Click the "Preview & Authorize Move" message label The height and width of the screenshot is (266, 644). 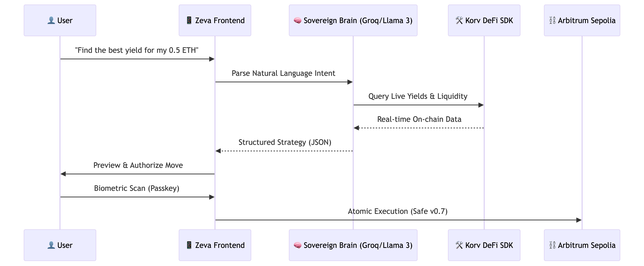(138, 165)
